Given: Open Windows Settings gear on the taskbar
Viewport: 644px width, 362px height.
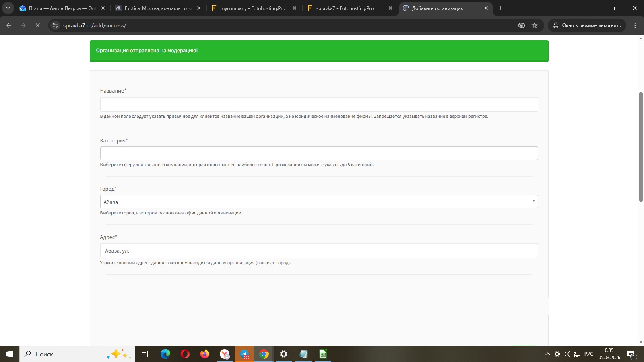Looking at the screenshot, I should [x=284, y=354].
